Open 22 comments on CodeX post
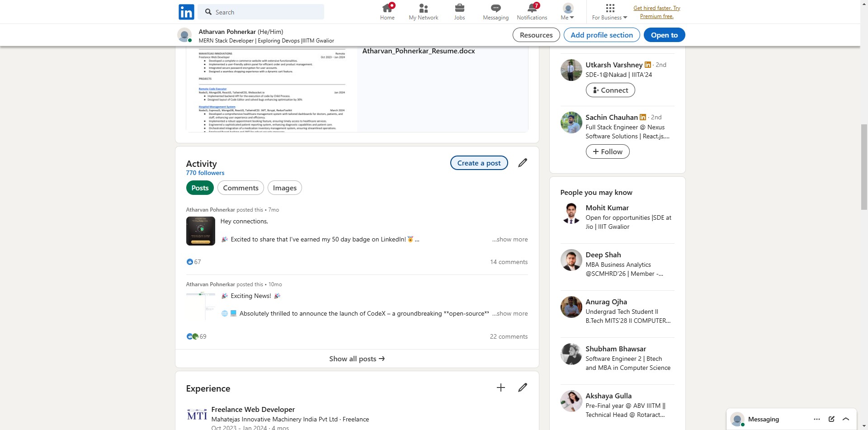This screenshot has width=868, height=430. click(x=509, y=336)
